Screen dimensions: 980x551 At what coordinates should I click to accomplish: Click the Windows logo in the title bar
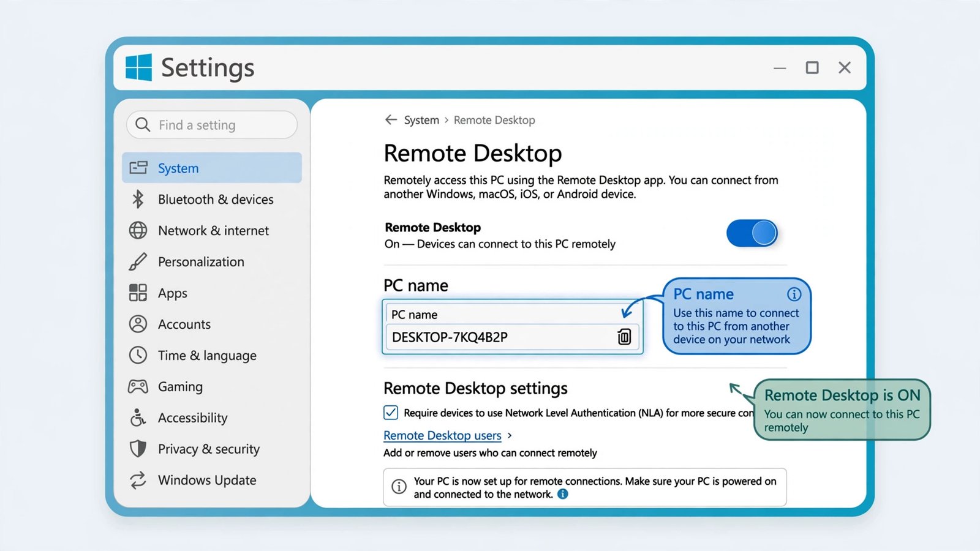click(x=138, y=67)
